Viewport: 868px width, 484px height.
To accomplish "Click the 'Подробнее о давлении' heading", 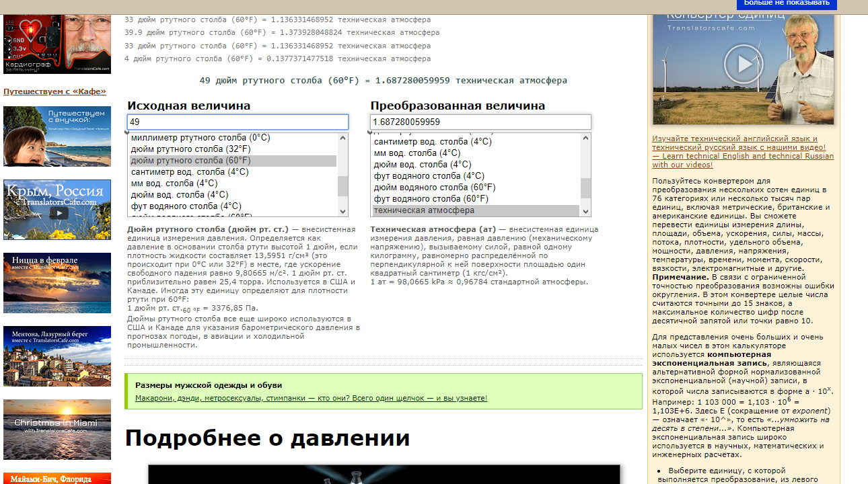I will pos(268,438).
